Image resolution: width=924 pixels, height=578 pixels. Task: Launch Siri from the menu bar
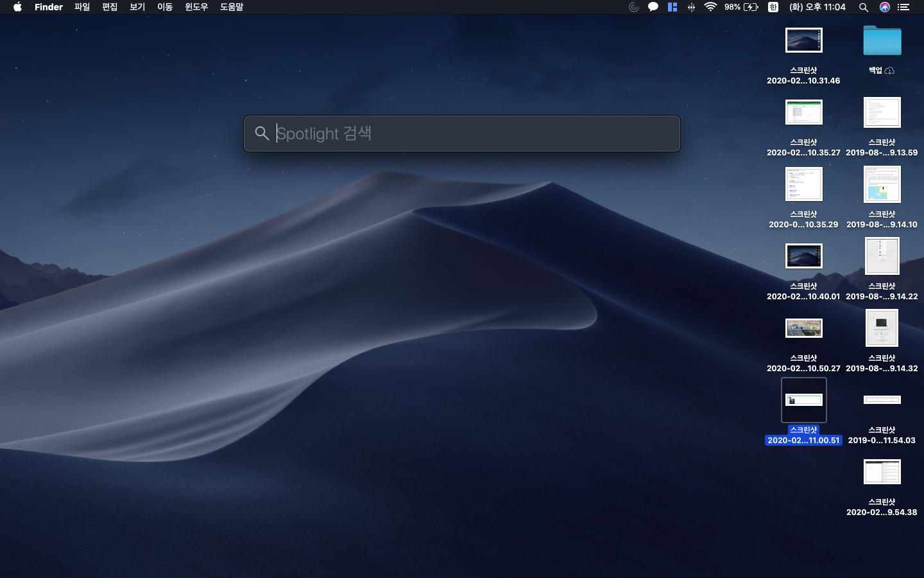point(885,7)
